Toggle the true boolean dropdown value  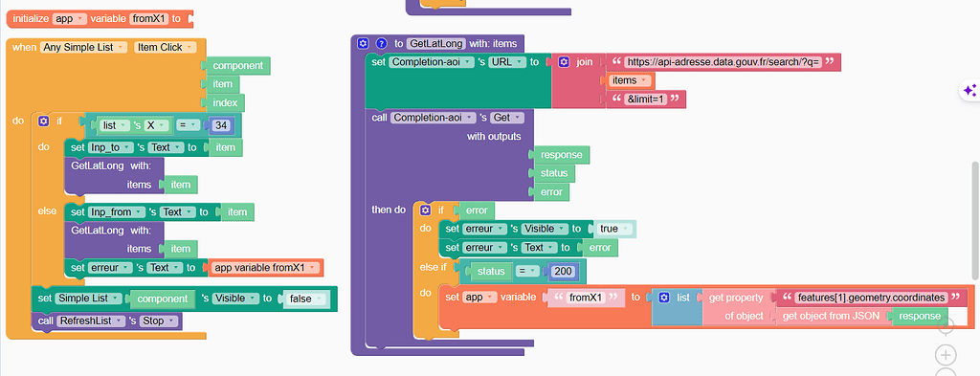click(x=615, y=229)
